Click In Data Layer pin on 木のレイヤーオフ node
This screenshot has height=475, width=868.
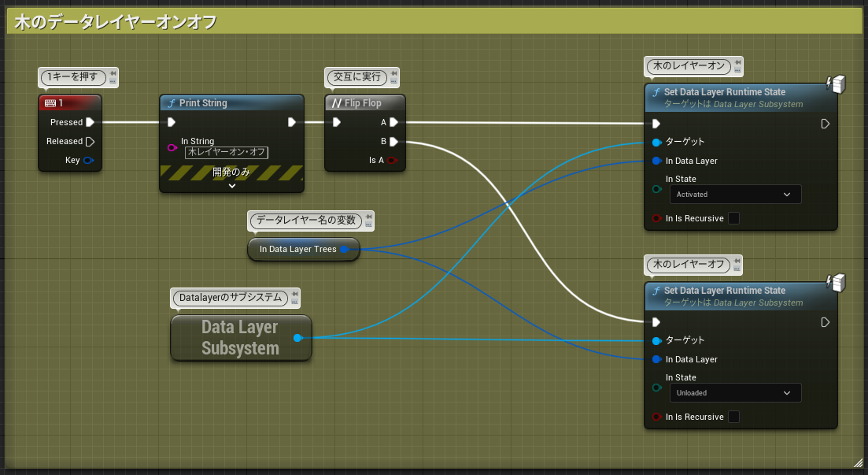pos(656,359)
